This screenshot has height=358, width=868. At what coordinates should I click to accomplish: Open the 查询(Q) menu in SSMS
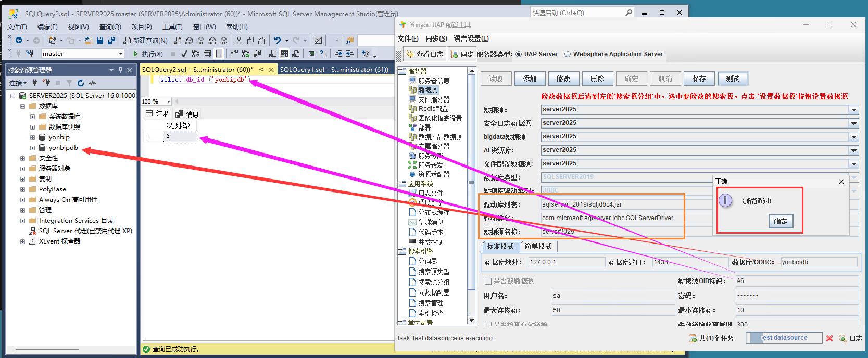pos(110,27)
